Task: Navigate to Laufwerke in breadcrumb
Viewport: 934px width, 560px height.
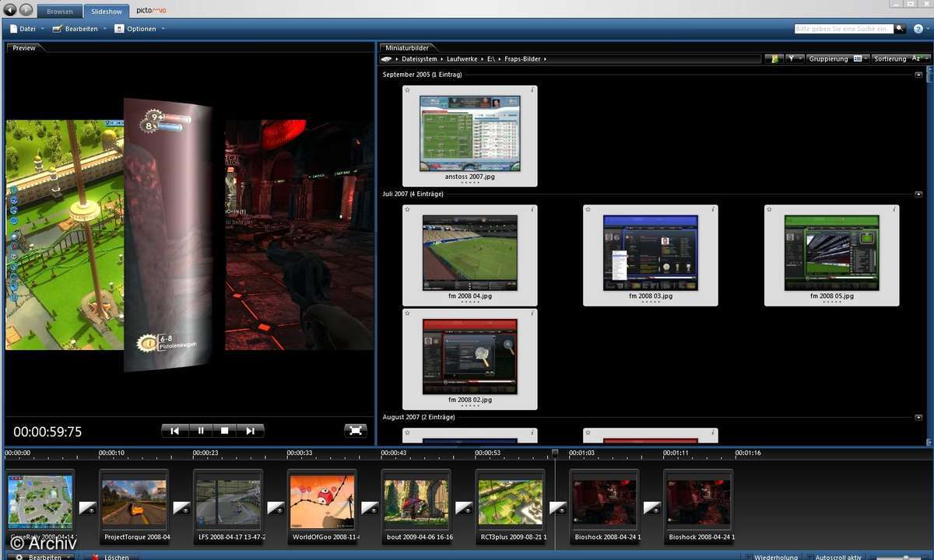Action: pyautogui.click(x=462, y=59)
